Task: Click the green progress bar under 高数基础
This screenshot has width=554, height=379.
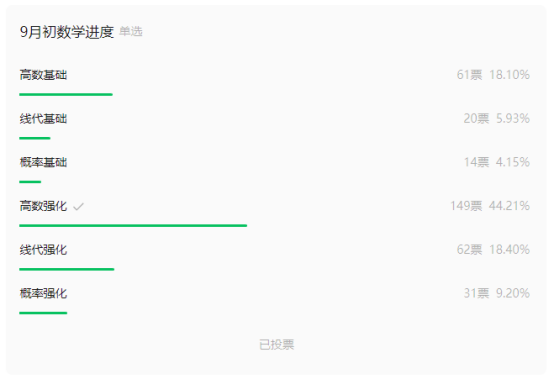Action: [66, 94]
